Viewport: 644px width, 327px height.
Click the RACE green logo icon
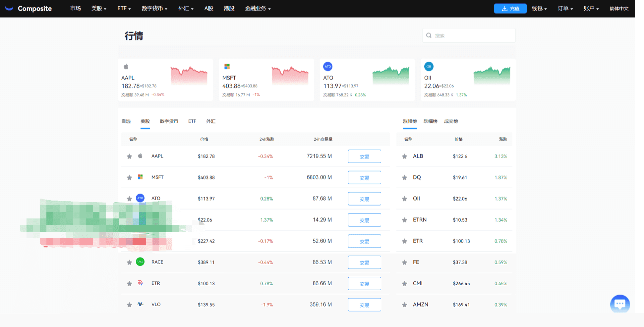[x=140, y=262]
